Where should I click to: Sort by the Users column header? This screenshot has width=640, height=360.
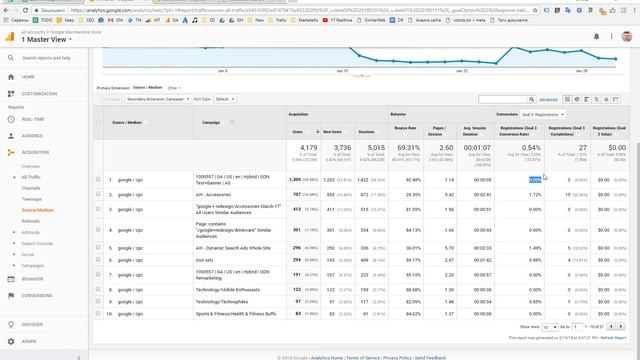tap(298, 132)
